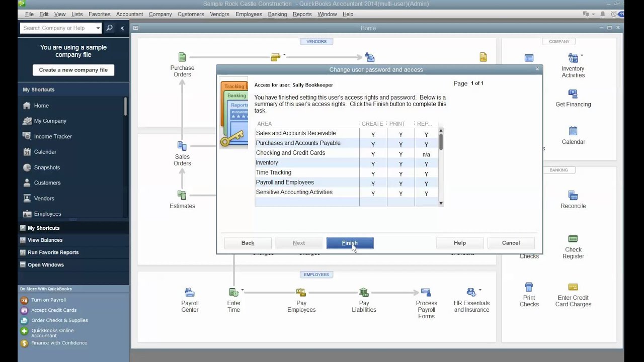
Task: Click QuickBooks Online Accountant link
Action: (x=52, y=333)
